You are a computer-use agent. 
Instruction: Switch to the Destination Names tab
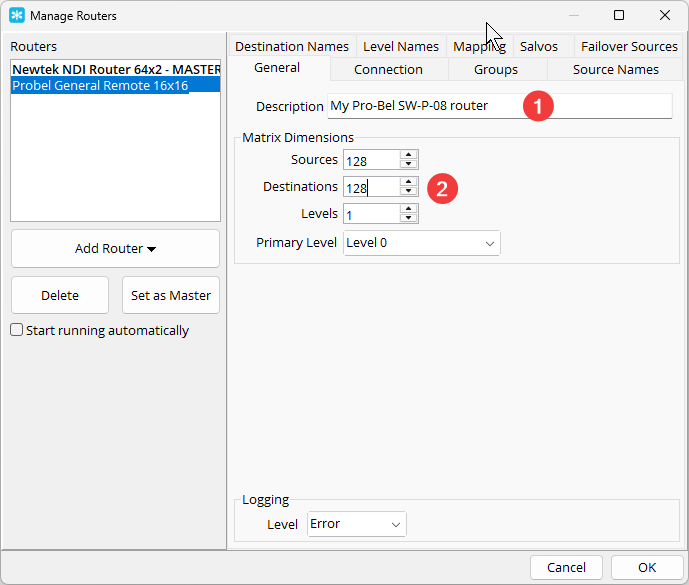(292, 46)
